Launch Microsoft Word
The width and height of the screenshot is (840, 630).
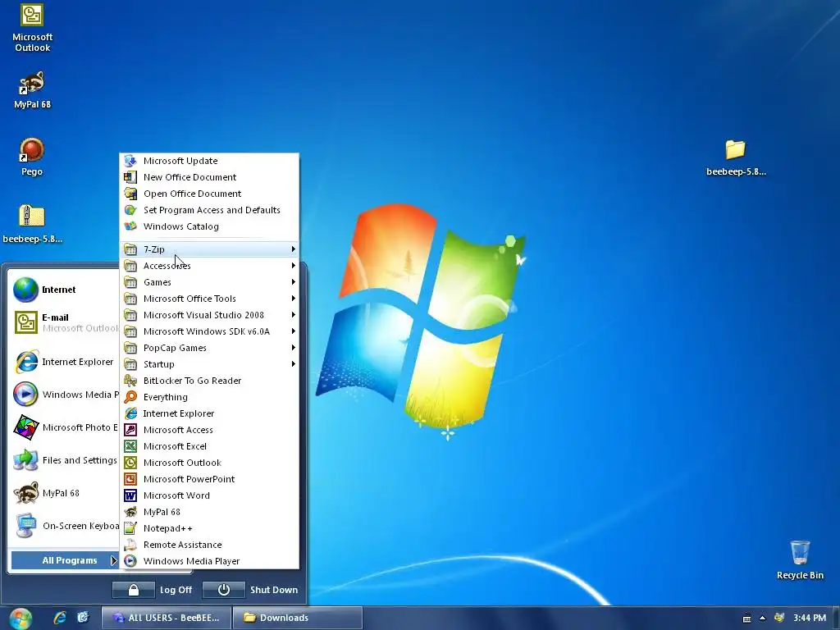coord(209,495)
